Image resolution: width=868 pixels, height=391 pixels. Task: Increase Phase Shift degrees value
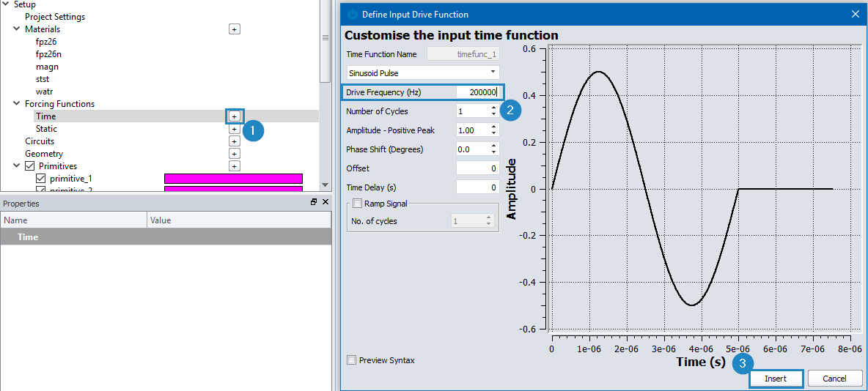click(494, 146)
